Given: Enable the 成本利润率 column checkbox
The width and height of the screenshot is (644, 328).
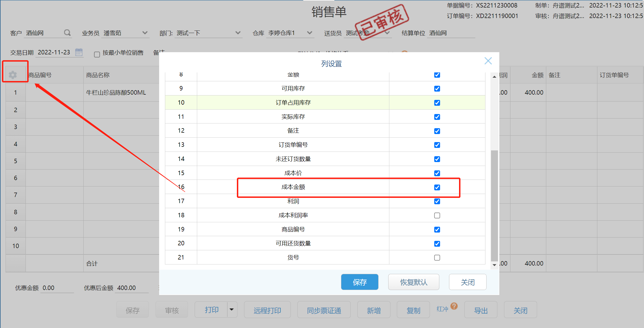Looking at the screenshot, I should [x=437, y=215].
